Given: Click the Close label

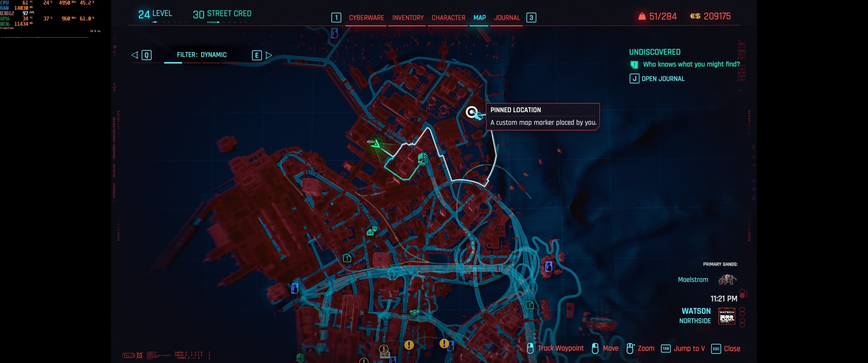Looking at the screenshot, I should [x=732, y=349].
